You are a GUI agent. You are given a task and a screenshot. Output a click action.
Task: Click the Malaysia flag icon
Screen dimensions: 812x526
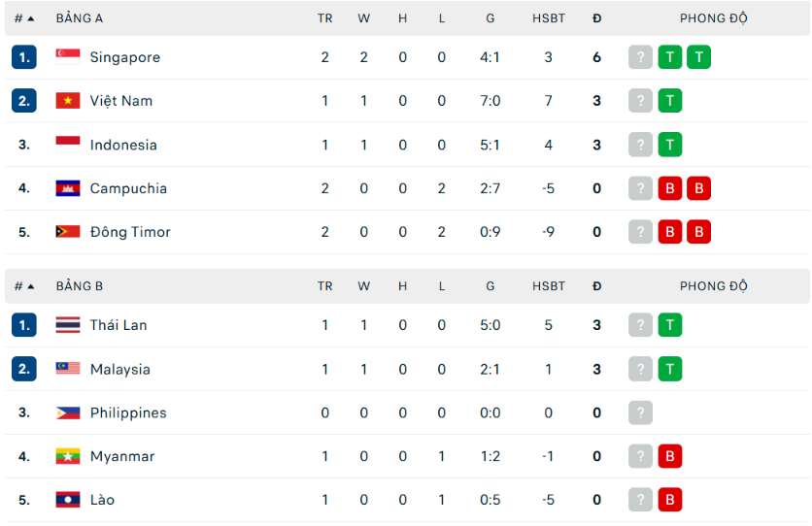coord(68,369)
